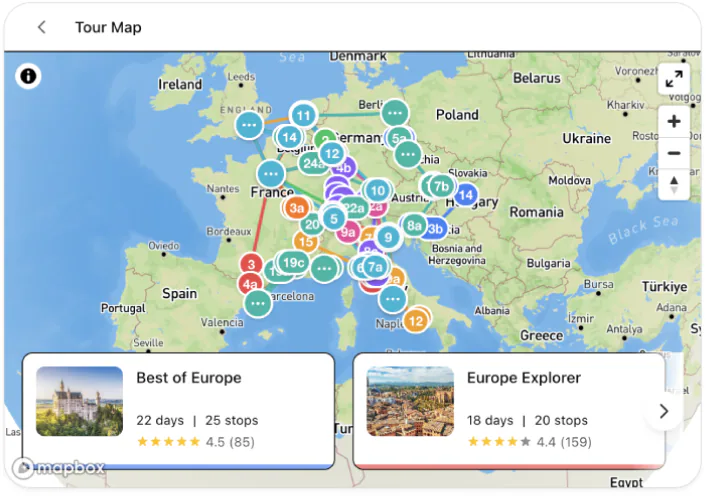This screenshot has width=706, height=496.
Task: Select teal-blue stop marker 14 near Belgium
Action: [x=289, y=137]
